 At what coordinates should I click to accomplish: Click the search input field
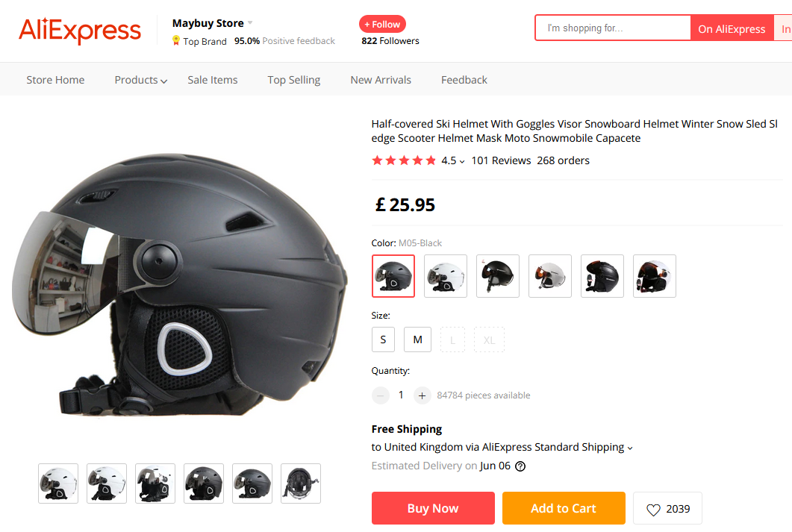coord(612,28)
